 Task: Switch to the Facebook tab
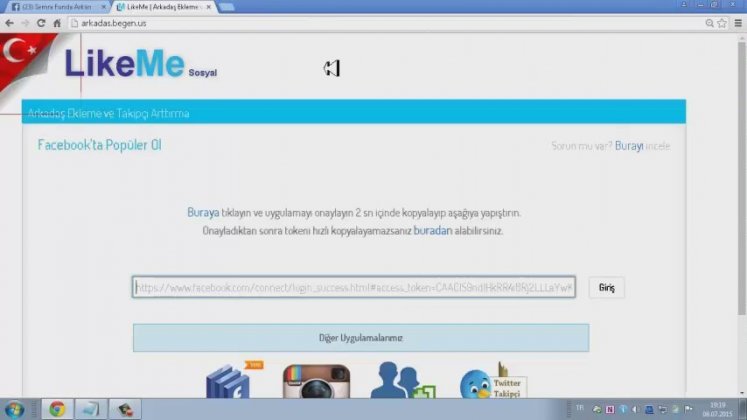click(56, 7)
